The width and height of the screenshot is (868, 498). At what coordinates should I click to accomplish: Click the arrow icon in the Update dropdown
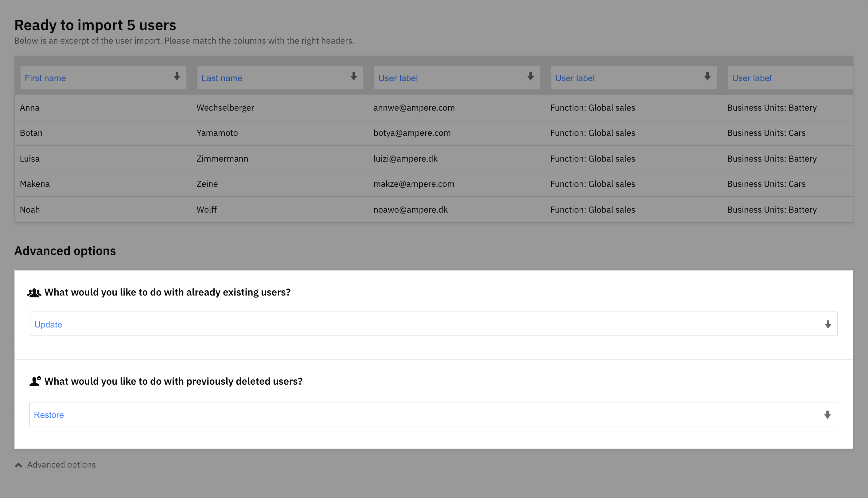(x=828, y=324)
